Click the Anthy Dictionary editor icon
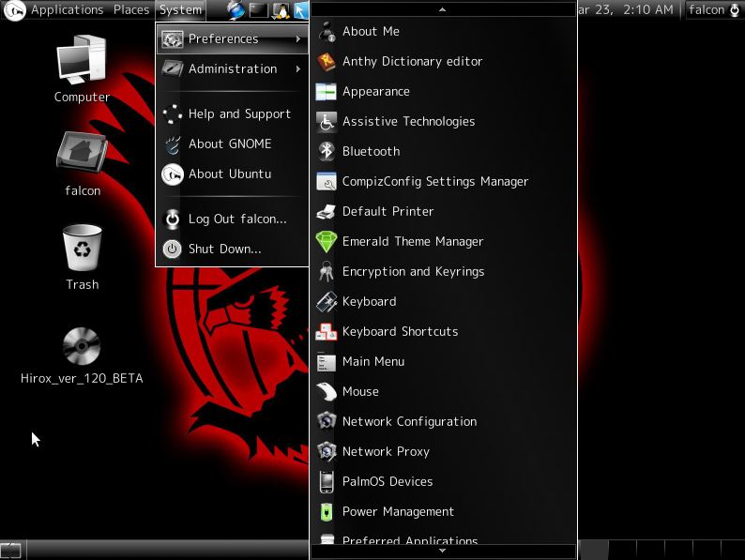 click(x=327, y=62)
